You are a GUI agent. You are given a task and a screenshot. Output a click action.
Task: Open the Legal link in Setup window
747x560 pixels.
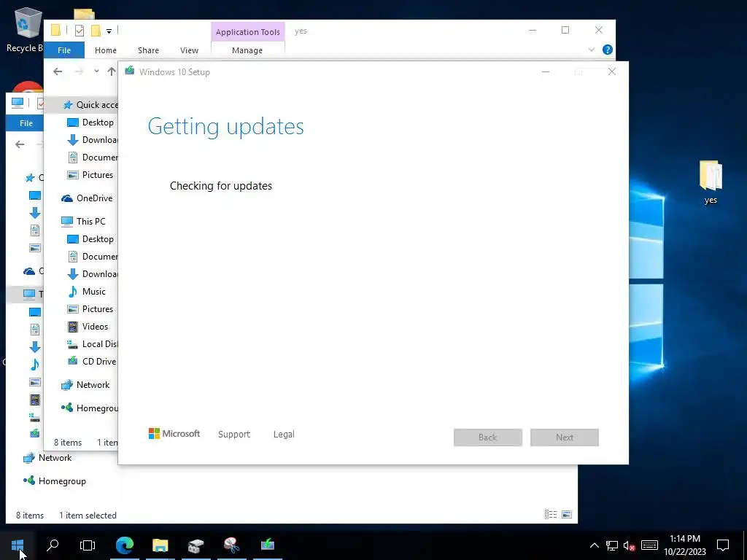(x=284, y=435)
